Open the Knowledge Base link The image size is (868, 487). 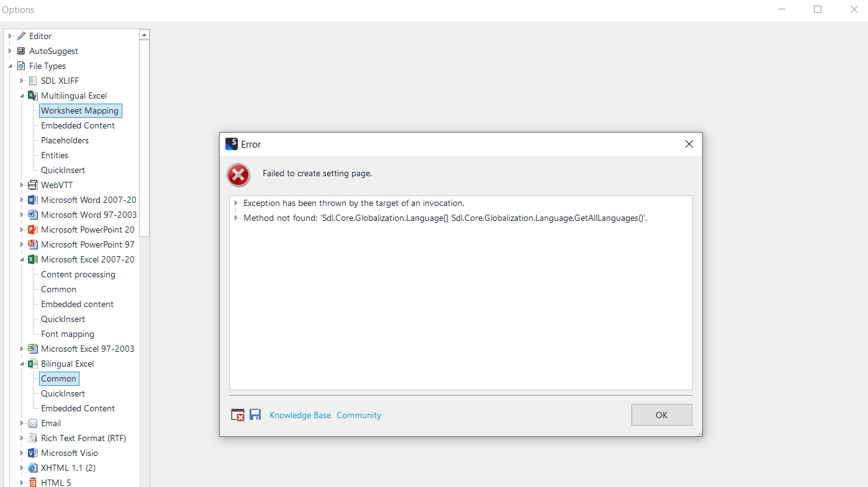(300, 414)
